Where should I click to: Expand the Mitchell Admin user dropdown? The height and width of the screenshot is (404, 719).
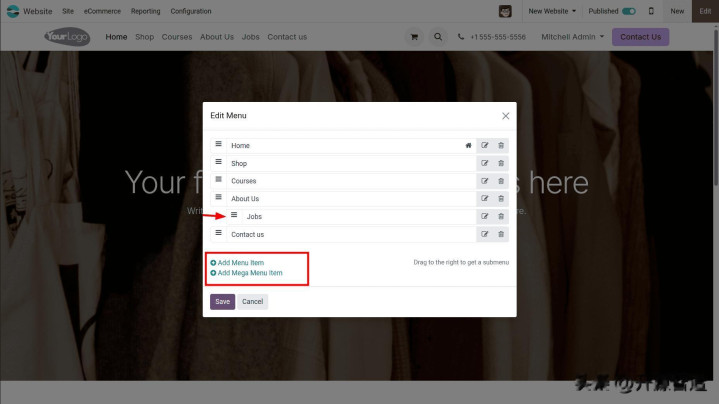[x=573, y=37]
